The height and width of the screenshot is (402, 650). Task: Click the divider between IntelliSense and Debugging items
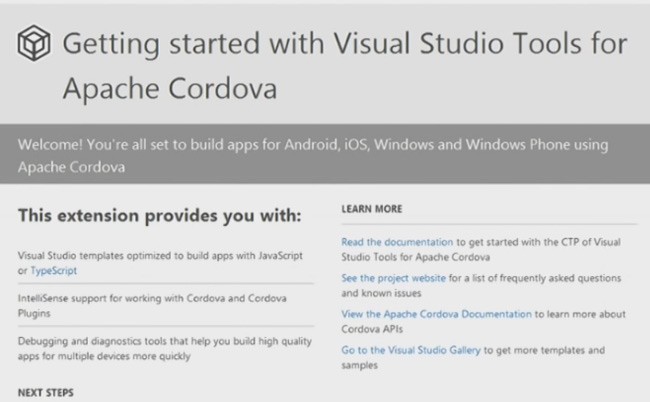(x=166, y=327)
